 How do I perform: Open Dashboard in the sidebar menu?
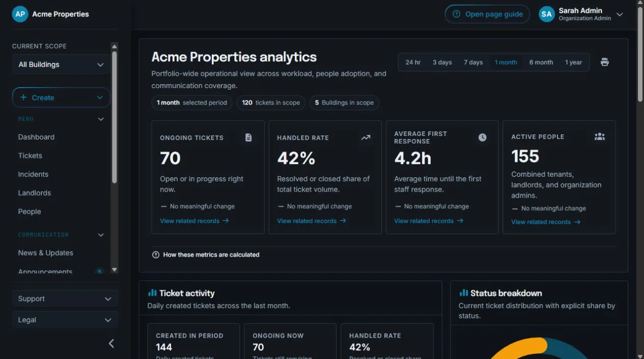click(x=36, y=137)
